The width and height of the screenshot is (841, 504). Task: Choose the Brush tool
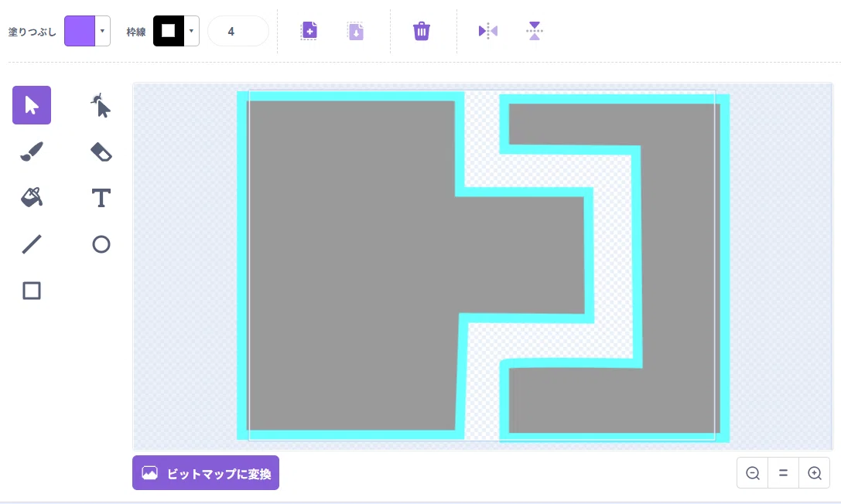32,152
